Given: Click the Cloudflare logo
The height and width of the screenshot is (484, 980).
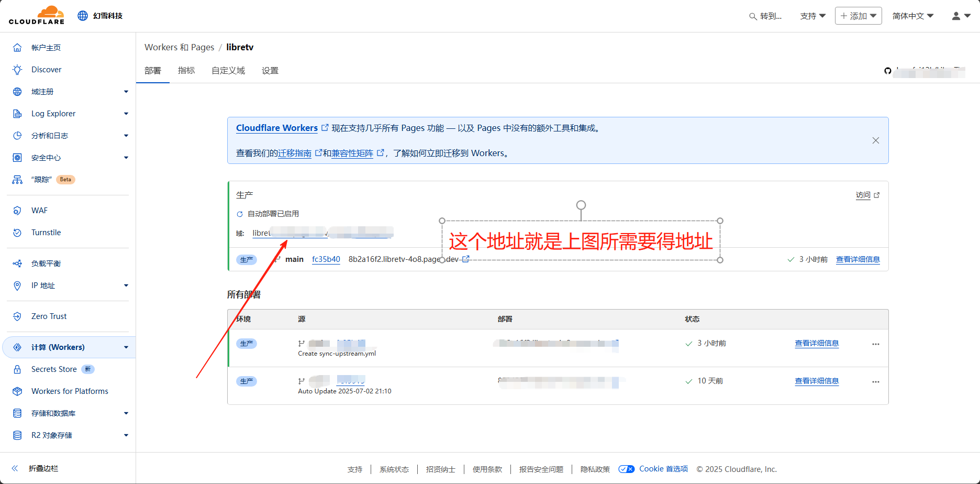Looking at the screenshot, I should click(x=37, y=15).
